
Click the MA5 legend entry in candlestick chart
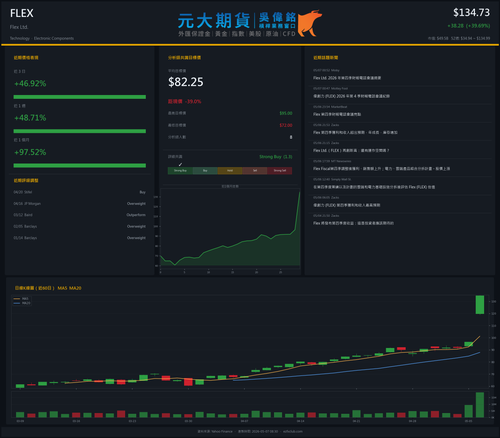22,299
